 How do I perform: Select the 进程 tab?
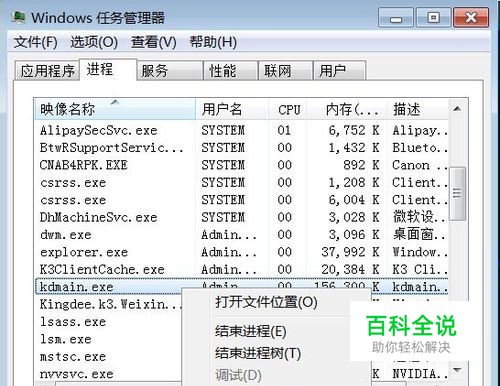click(x=108, y=69)
